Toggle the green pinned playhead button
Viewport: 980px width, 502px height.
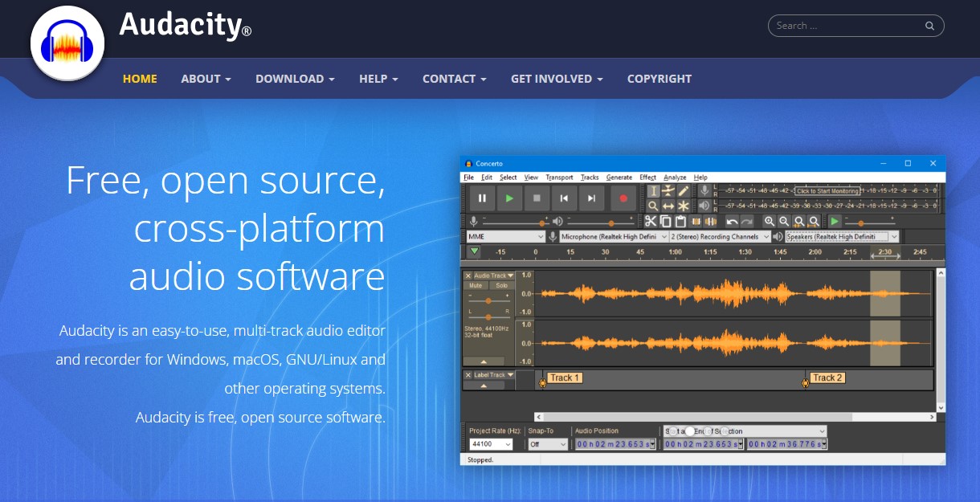pyautogui.click(x=474, y=251)
